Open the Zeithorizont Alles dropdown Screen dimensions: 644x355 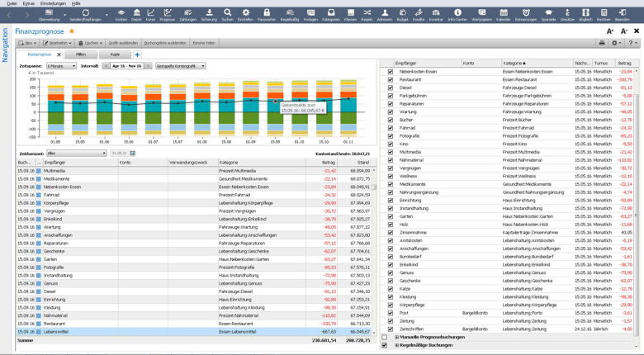[x=78, y=153]
